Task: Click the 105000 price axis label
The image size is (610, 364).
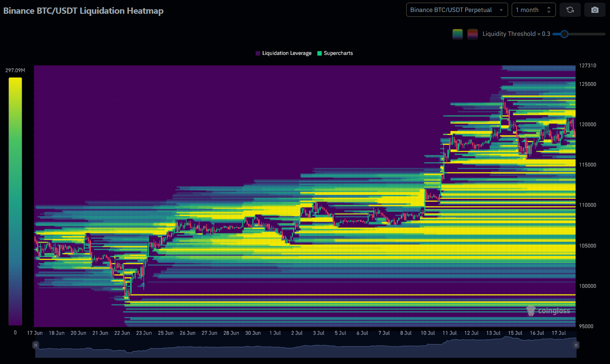Action: [587, 246]
